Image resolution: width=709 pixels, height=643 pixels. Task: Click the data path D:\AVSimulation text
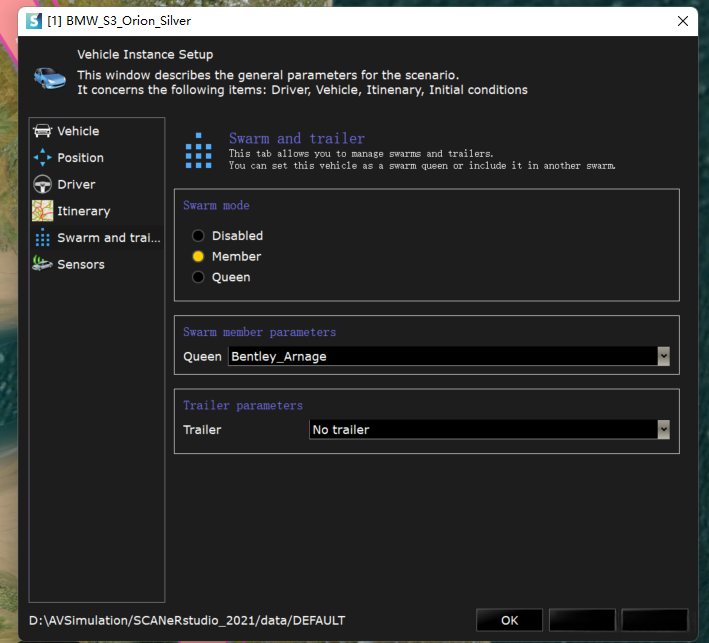coord(187,620)
